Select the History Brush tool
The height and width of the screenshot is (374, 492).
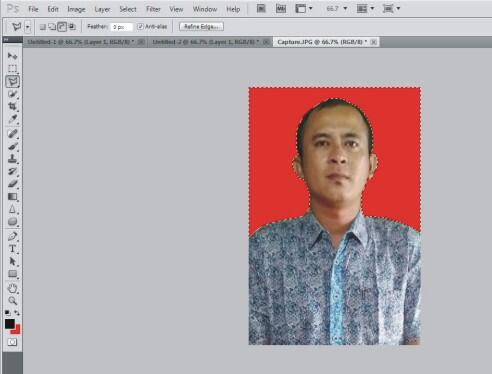coord(13,171)
